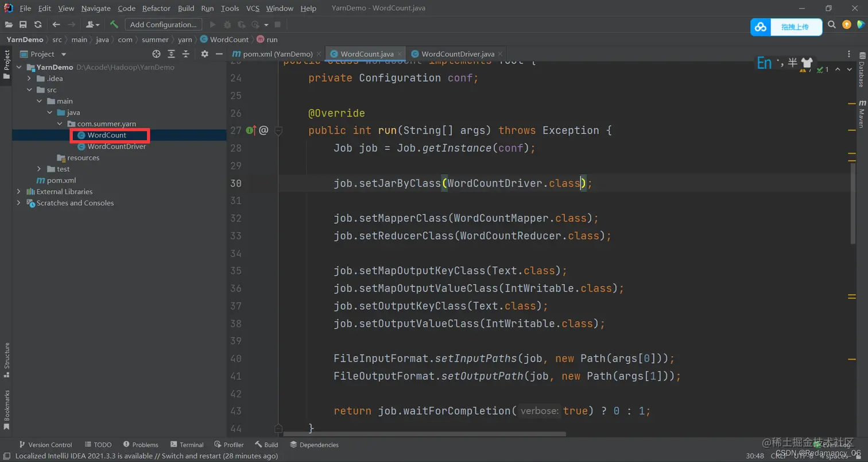868x462 pixels.
Task: Open the File menu
Action: tap(25, 9)
